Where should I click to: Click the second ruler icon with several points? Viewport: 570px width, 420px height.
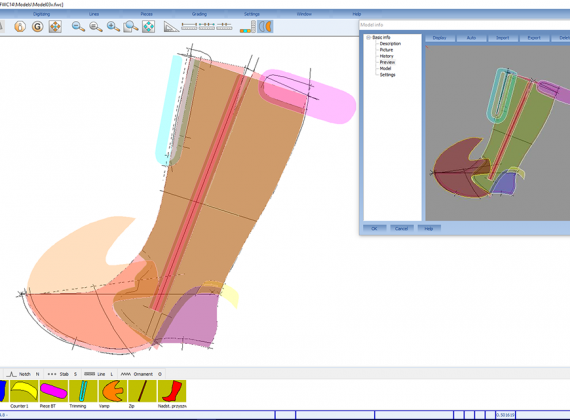pyautogui.click(x=206, y=26)
